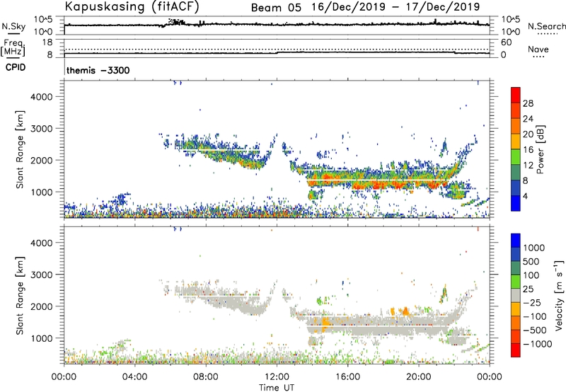566x392 pixels.
Task: Select the "08:00" time tick label
Action: pos(205,377)
